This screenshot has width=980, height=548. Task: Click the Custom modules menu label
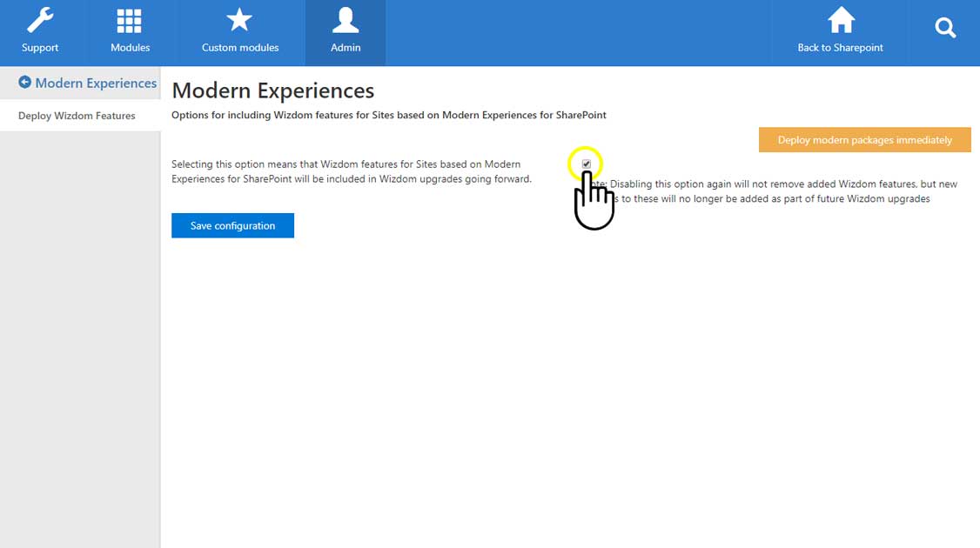[240, 48]
